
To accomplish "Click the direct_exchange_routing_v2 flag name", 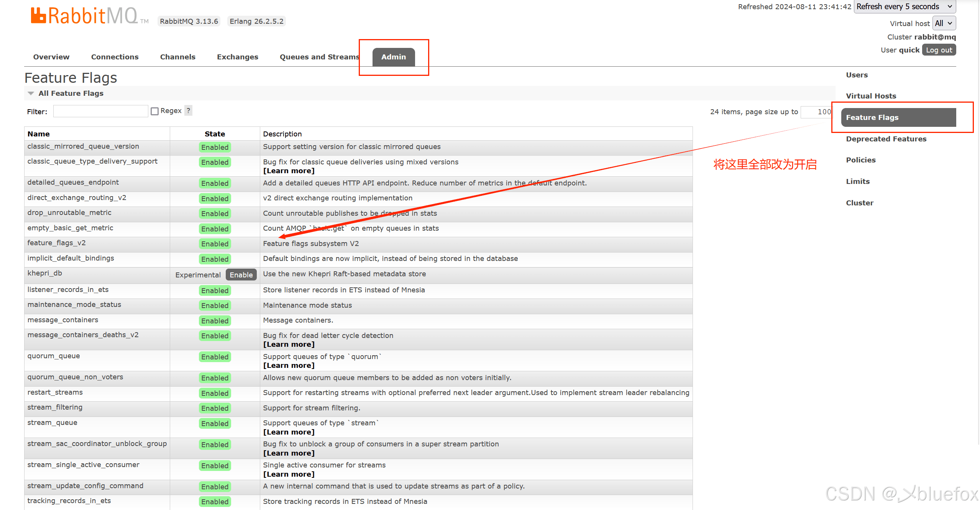I will pyautogui.click(x=77, y=198).
